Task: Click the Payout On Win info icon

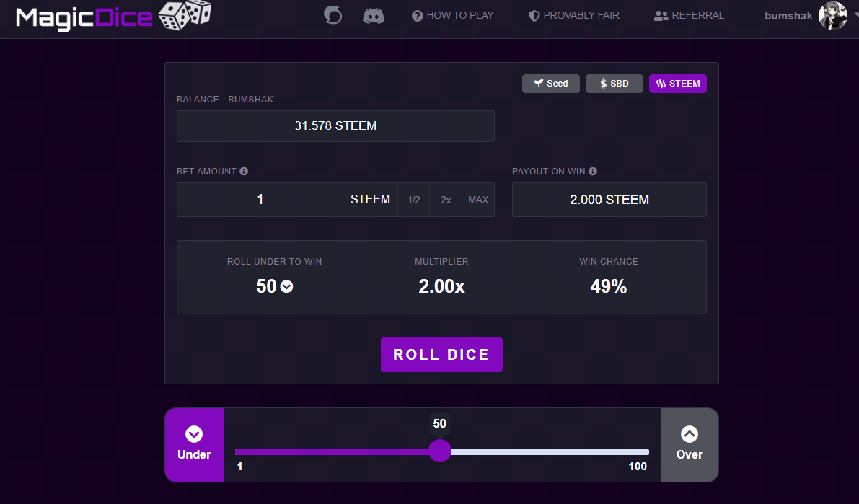Action: [x=593, y=172]
